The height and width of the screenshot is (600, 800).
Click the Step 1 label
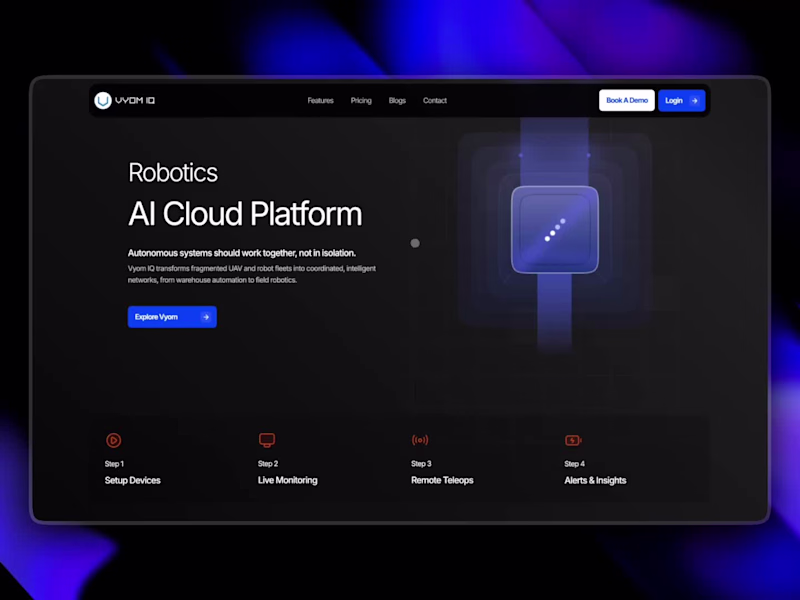point(114,464)
